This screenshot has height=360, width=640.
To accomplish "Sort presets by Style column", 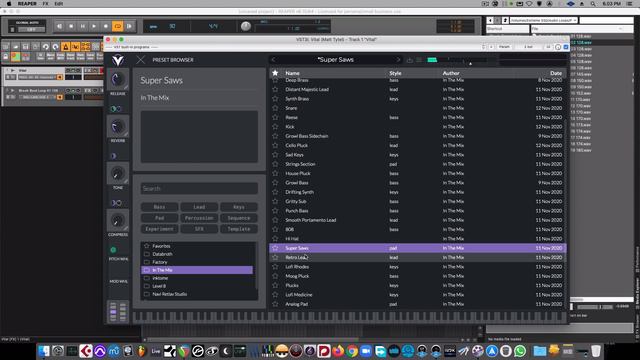I will (395, 73).
